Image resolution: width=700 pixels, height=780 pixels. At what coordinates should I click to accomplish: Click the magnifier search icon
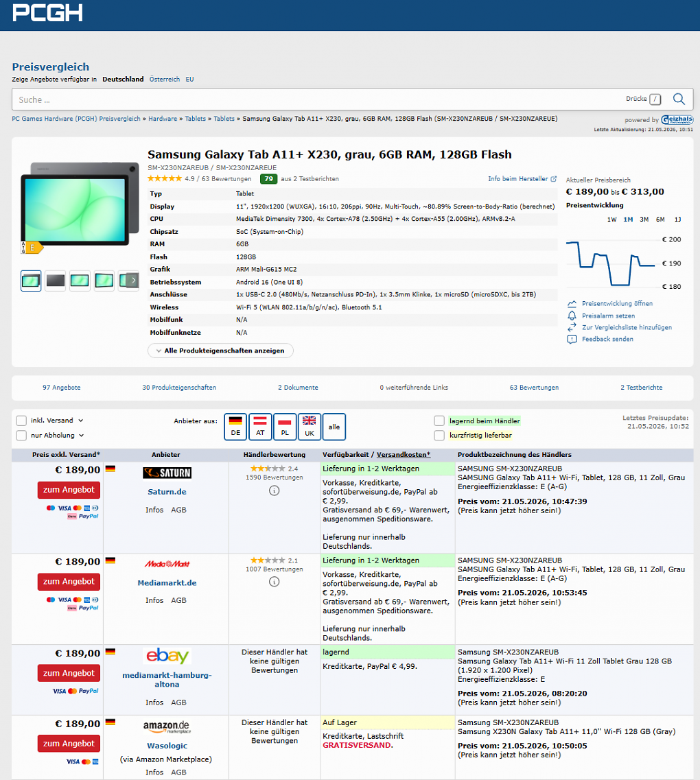point(679,99)
